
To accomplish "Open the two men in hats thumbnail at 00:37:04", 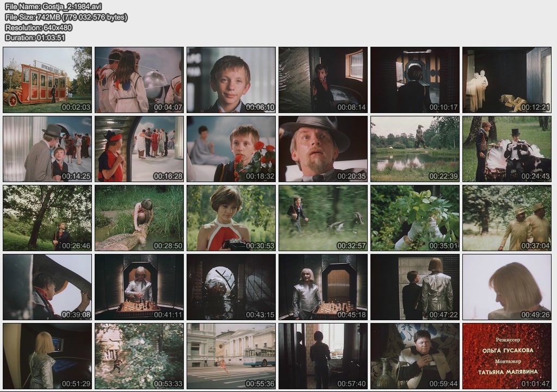I will [x=506, y=217].
